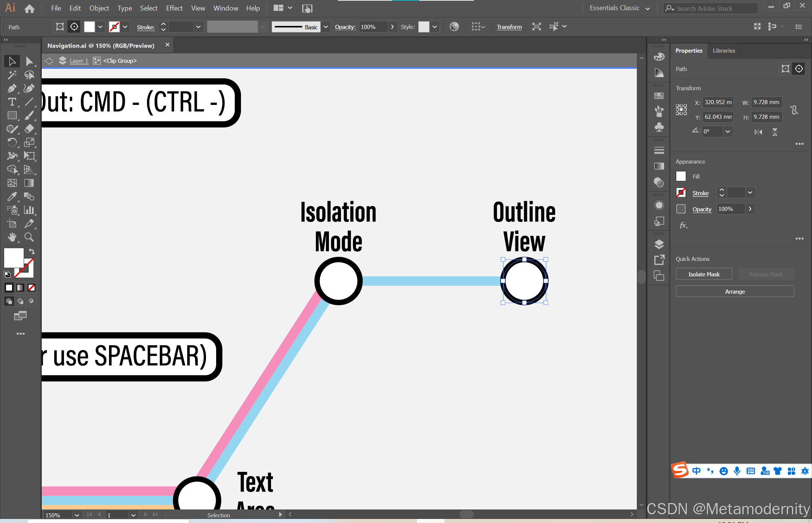812x523 pixels.
Task: Set paint mode to None
Action: click(x=32, y=288)
